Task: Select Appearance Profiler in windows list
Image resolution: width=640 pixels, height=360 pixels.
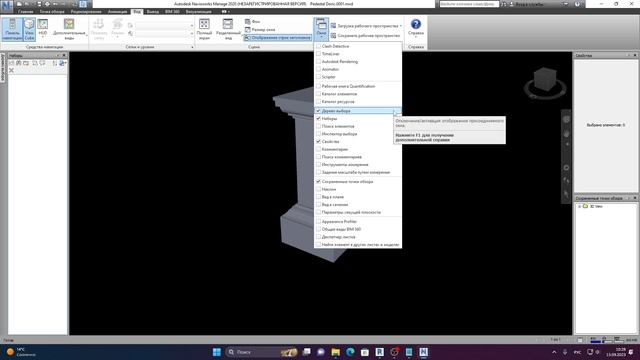Action: point(358,222)
